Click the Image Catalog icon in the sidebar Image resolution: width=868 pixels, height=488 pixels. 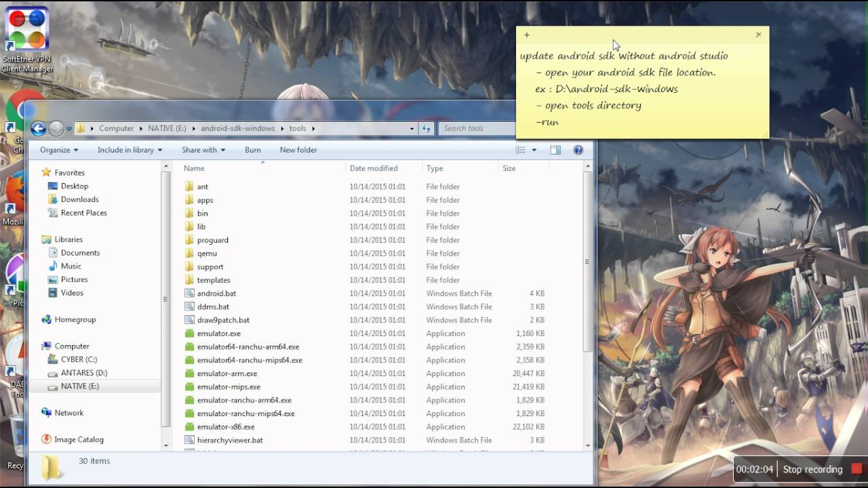coord(46,439)
